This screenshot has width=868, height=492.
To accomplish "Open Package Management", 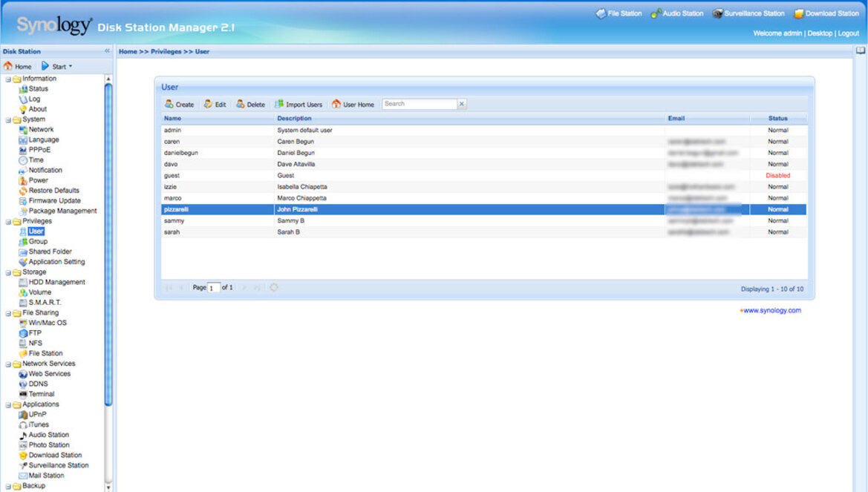I will (x=62, y=211).
